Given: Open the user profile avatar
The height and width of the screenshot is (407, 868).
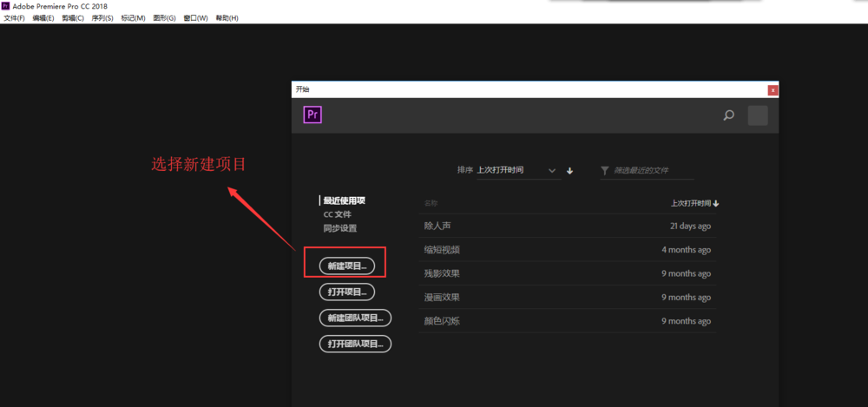Looking at the screenshot, I should click(757, 115).
